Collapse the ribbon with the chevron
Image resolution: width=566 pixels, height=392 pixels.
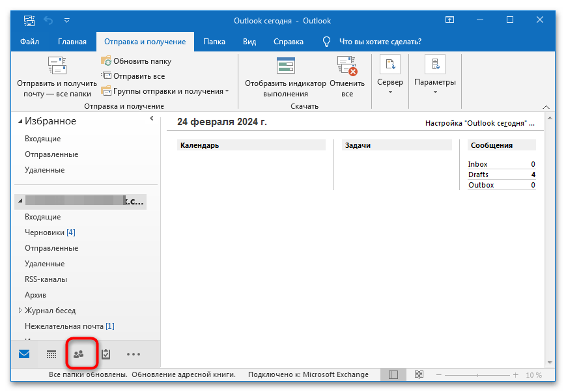[x=546, y=107]
